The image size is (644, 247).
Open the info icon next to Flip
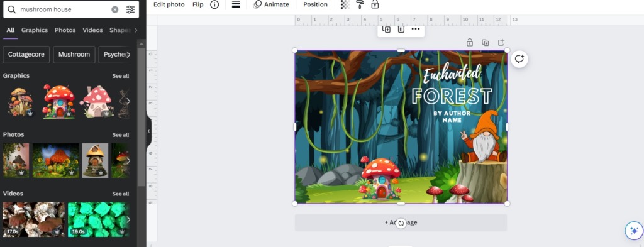click(x=214, y=4)
